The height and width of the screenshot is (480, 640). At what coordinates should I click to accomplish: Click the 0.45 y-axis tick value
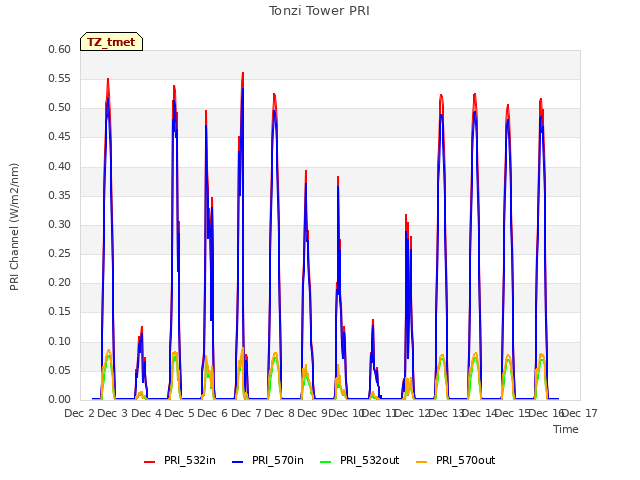60,137
